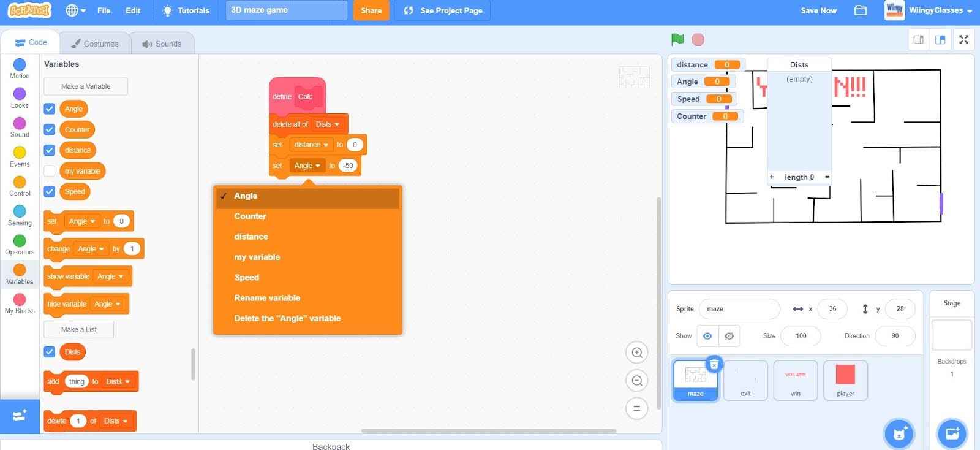Click Save Now link
This screenshot has height=450, width=980.
pyautogui.click(x=818, y=10)
